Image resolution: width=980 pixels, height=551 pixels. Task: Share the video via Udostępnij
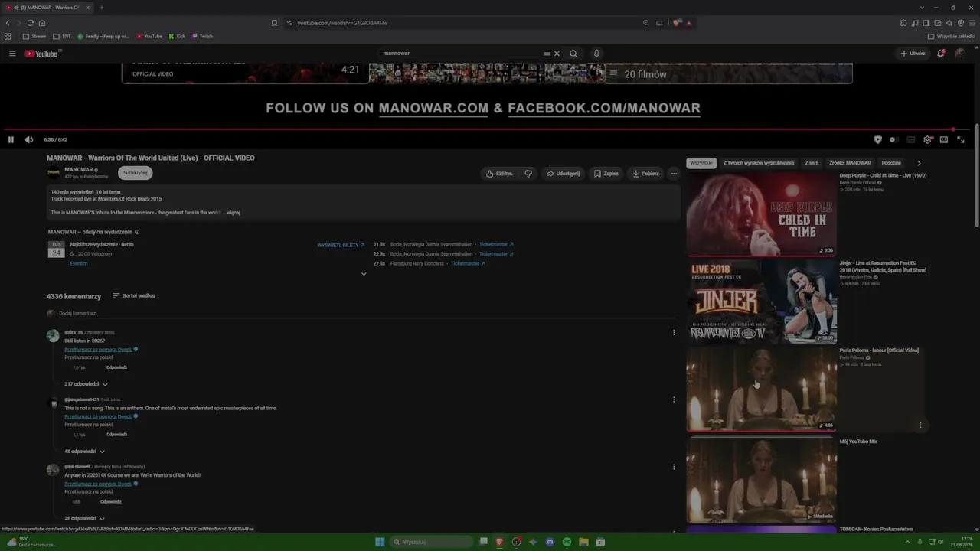point(563,174)
